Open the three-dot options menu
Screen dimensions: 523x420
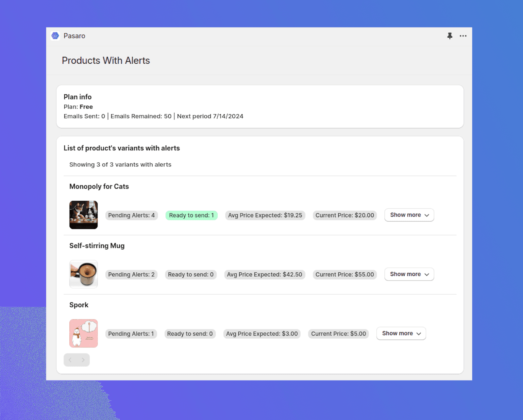coord(463,36)
